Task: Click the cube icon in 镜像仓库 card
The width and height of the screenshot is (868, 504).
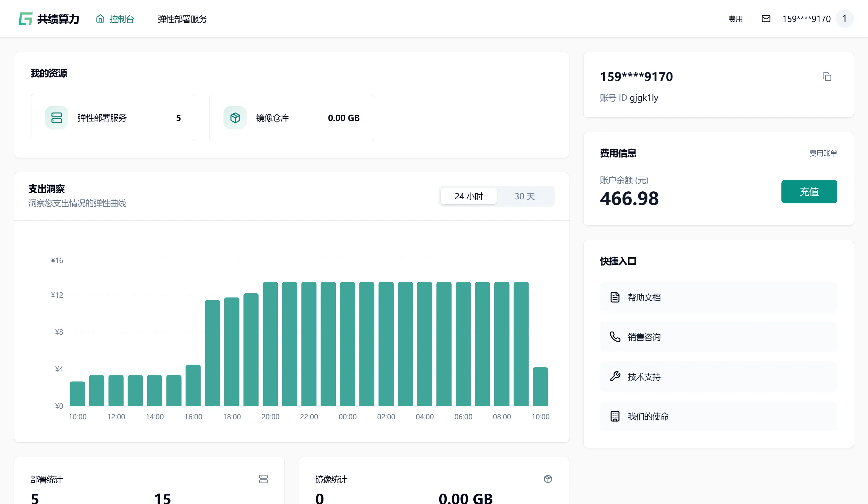Action: coord(235,118)
